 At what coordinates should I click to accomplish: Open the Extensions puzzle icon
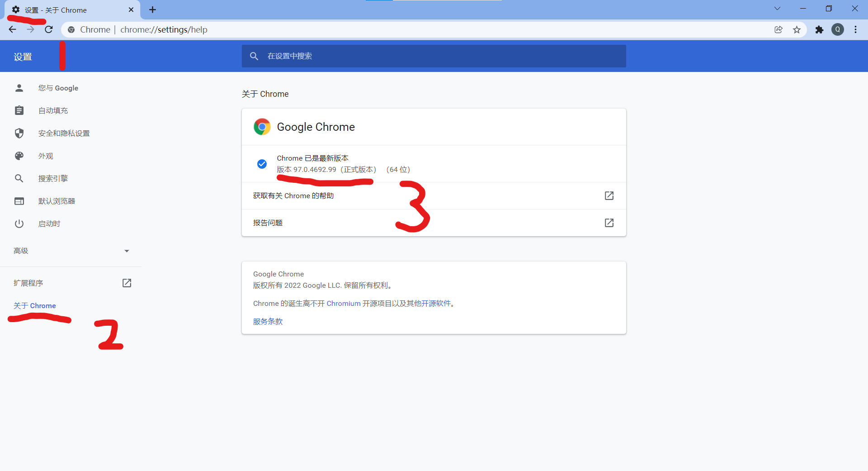tap(819, 29)
